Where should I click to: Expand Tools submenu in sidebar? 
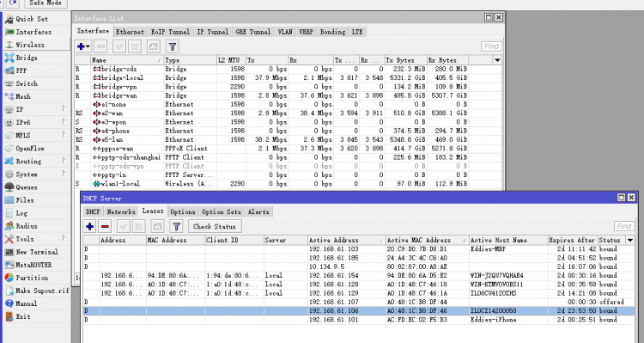[x=64, y=238]
